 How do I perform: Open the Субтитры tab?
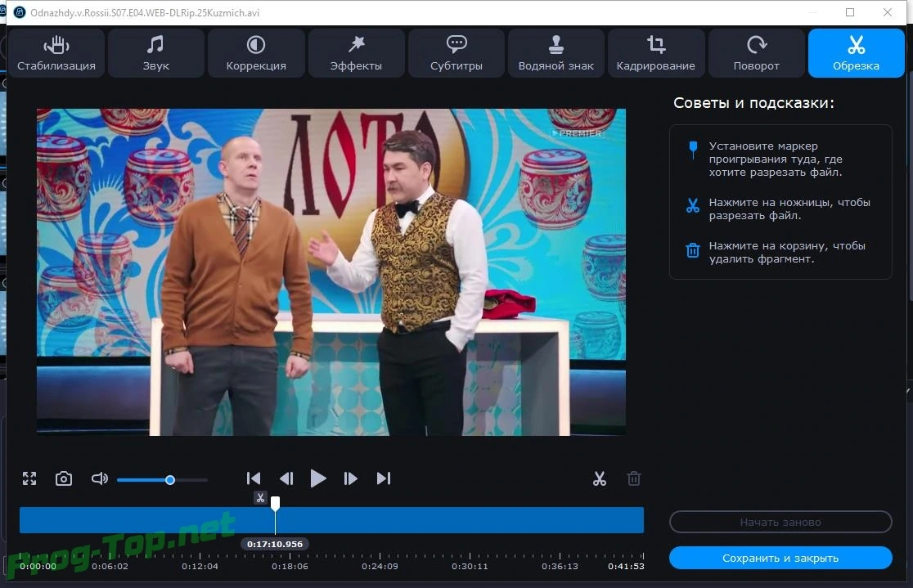tap(456, 53)
